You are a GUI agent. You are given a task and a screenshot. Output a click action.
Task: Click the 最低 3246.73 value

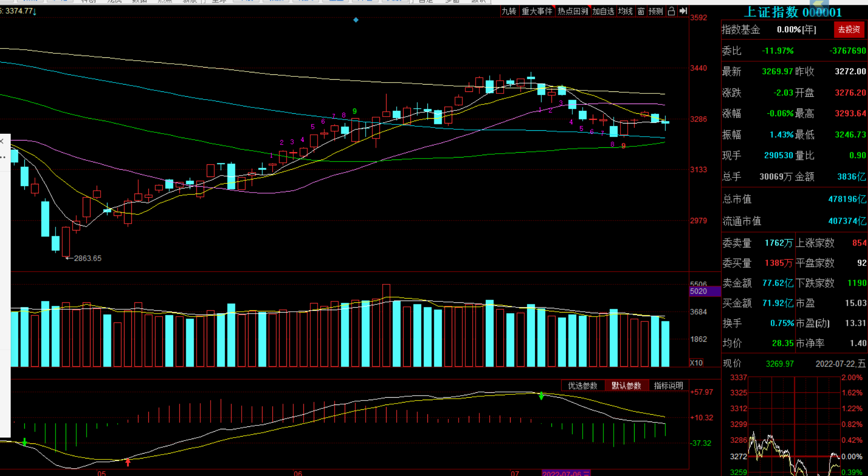[x=850, y=135]
